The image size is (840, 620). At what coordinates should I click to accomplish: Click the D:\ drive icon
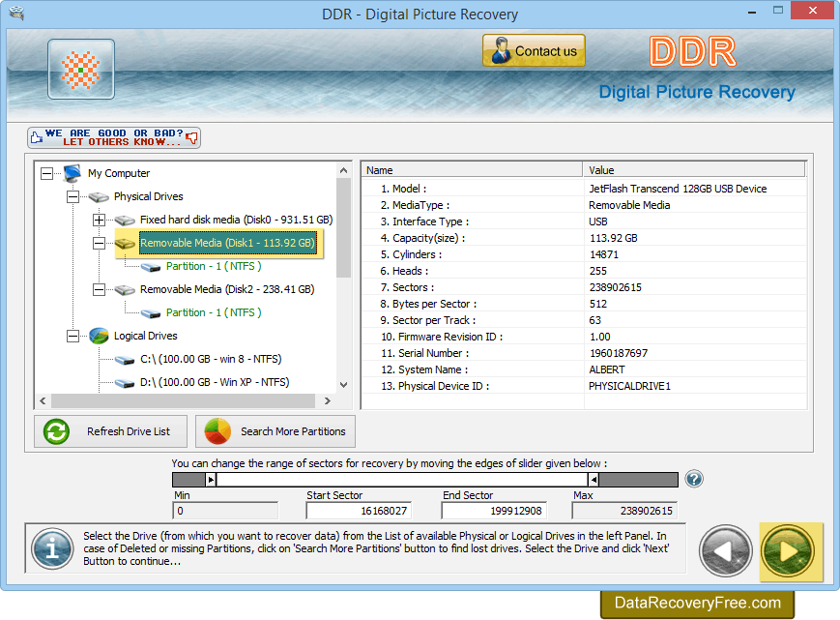[125, 383]
